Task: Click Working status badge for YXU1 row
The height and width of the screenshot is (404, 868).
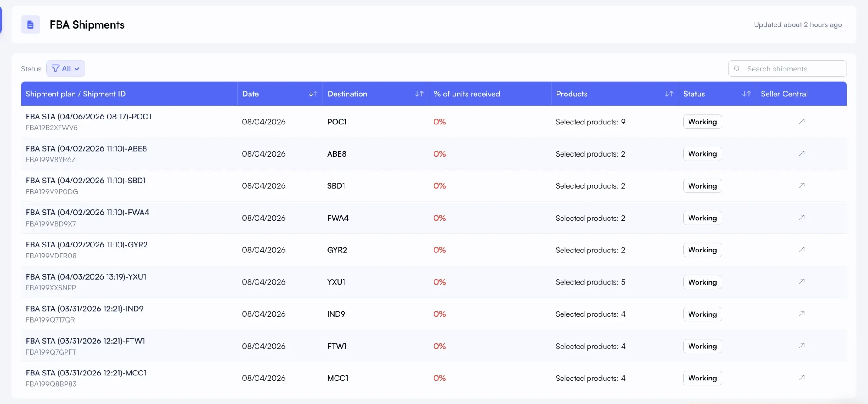Action: (702, 282)
